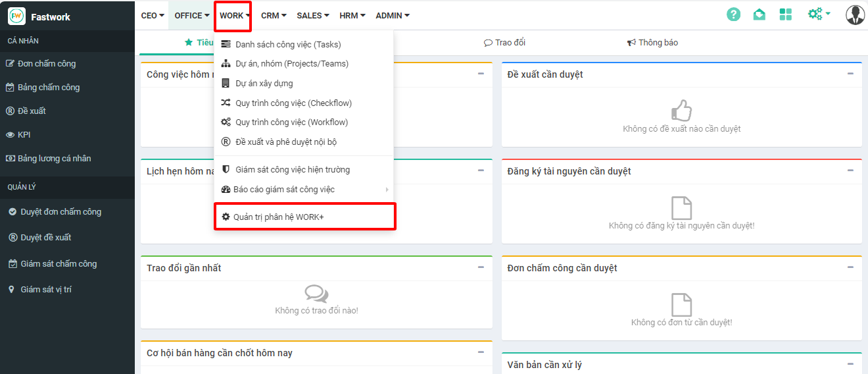Screen dimensions: 868x374
Task: Open the settings gears dropdown in header
Action: pos(819,14)
